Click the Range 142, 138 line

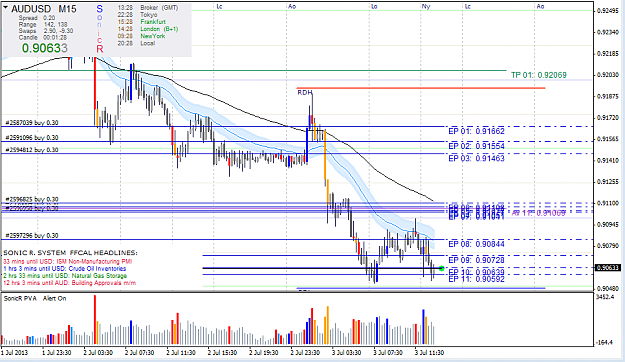point(43,24)
